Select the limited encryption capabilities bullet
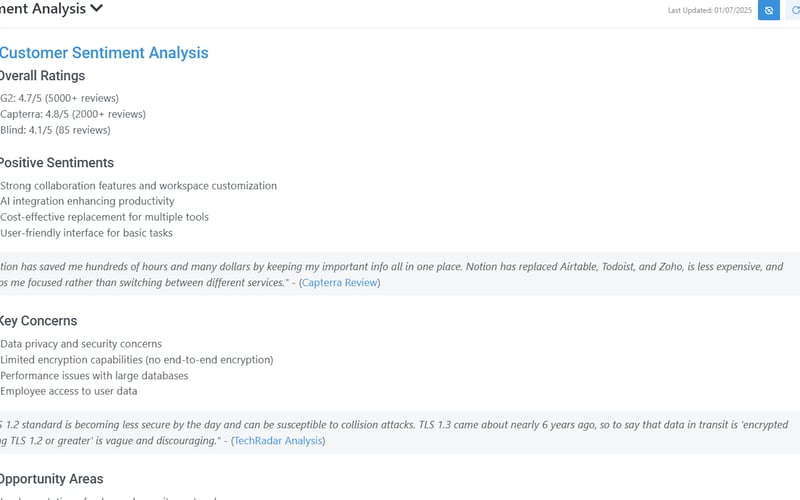Image resolution: width=800 pixels, height=500 pixels. pos(136,360)
